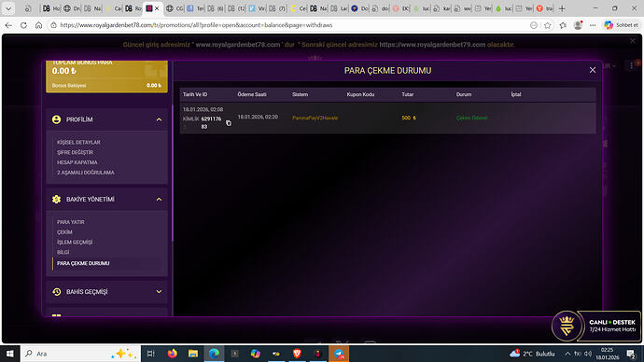Open the tab search dropdown
The image size is (644, 362).
tap(8, 8)
